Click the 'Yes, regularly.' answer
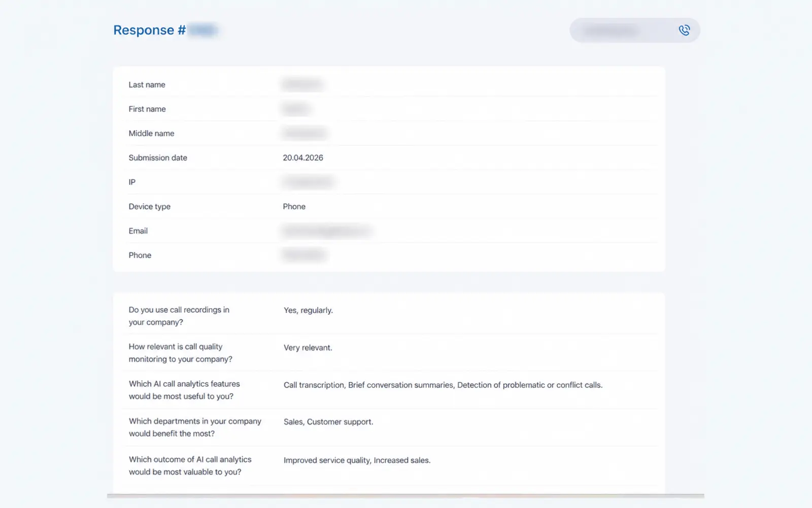 click(308, 310)
